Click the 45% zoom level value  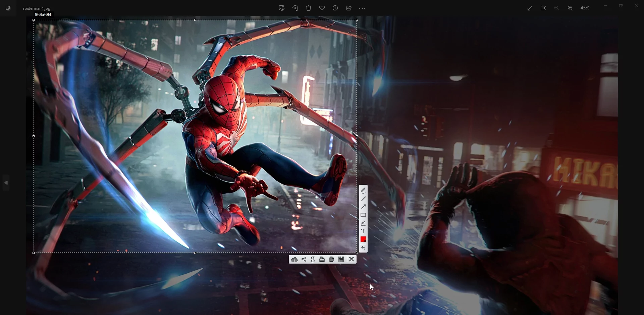(x=586, y=8)
